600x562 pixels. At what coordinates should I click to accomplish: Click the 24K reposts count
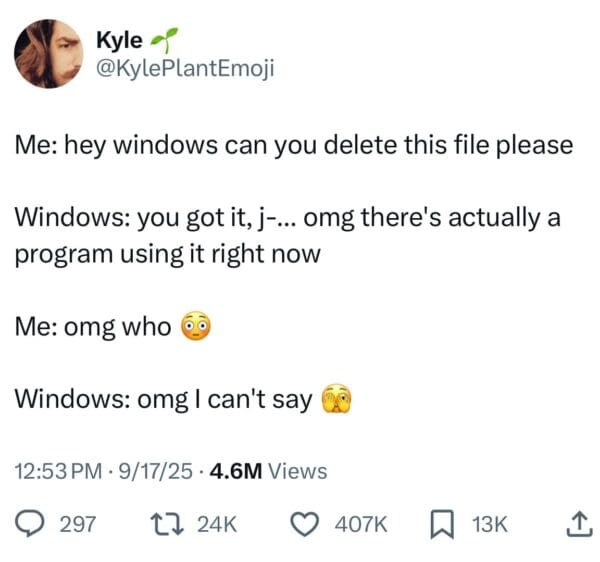click(x=217, y=524)
